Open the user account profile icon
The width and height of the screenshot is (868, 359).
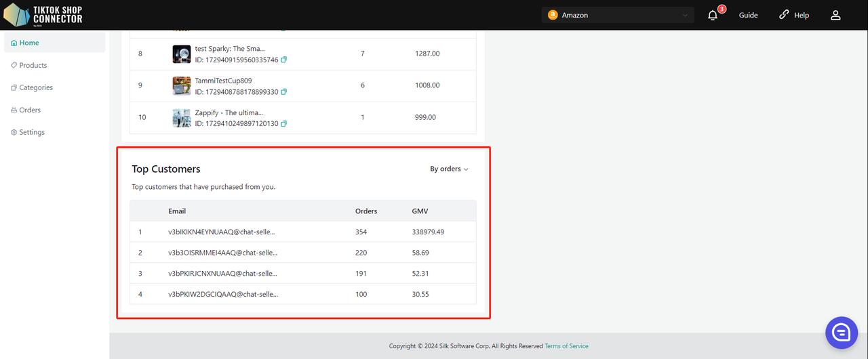835,15
